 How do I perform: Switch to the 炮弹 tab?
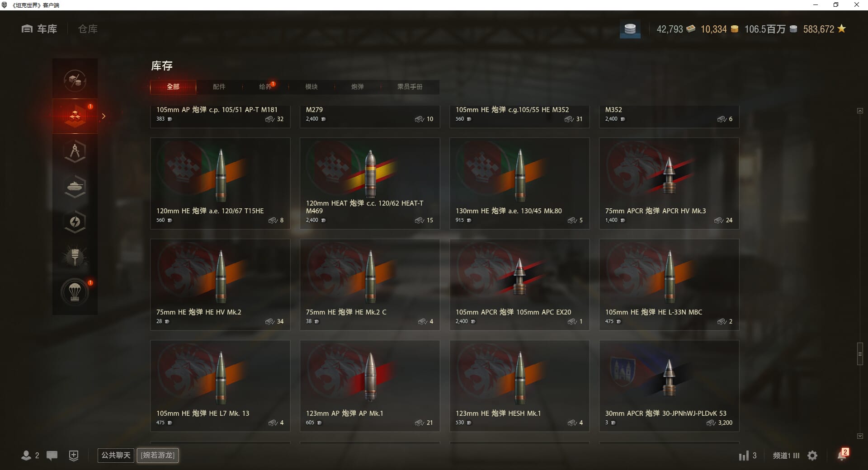point(358,87)
